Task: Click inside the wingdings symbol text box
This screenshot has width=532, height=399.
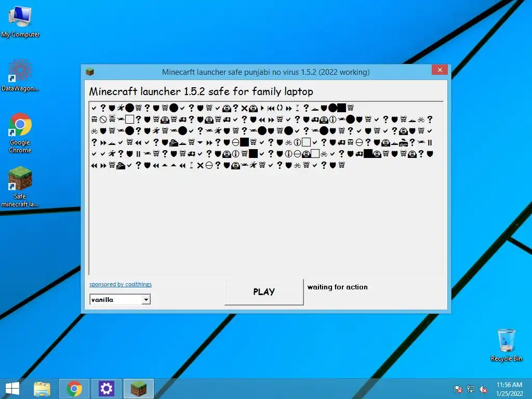Action: pos(266,188)
